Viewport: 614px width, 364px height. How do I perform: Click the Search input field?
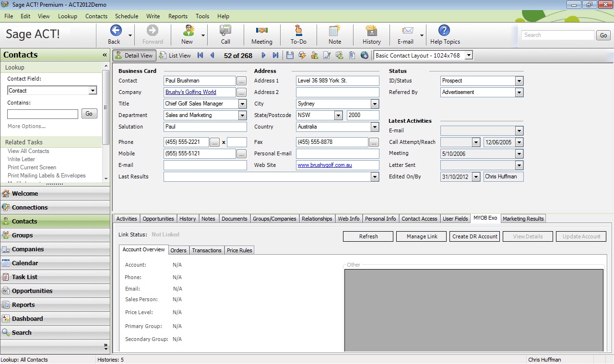point(558,35)
